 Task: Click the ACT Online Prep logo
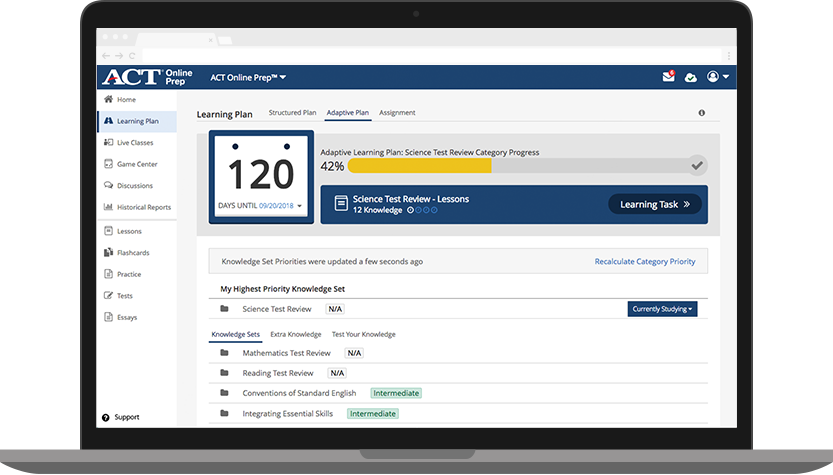(147, 77)
